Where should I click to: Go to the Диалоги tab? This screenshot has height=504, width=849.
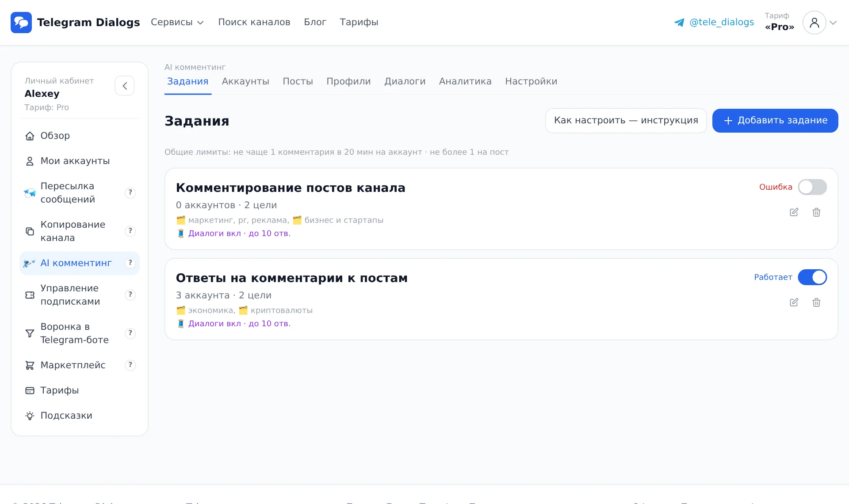[405, 81]
